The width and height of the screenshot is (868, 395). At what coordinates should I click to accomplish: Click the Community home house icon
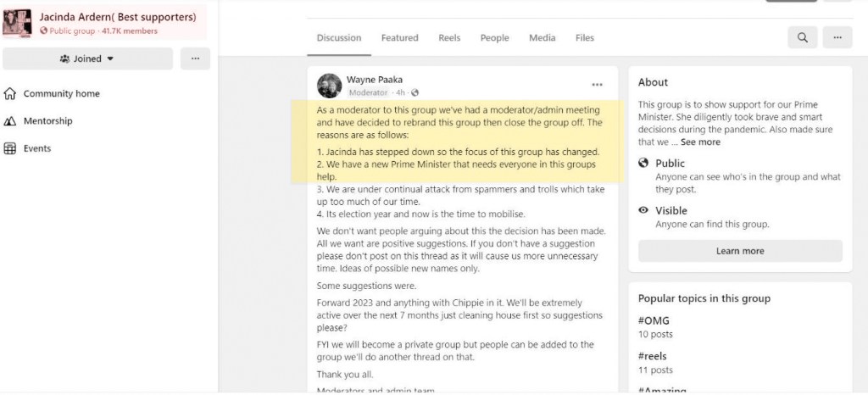point(10,94)
